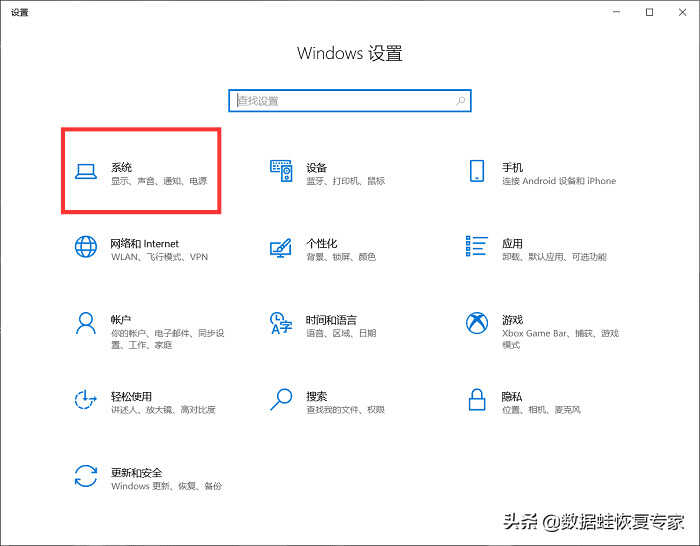Click the text 背景、锁屏、颜色
Viewport: 700px width, 546px height.
point(341,257)
